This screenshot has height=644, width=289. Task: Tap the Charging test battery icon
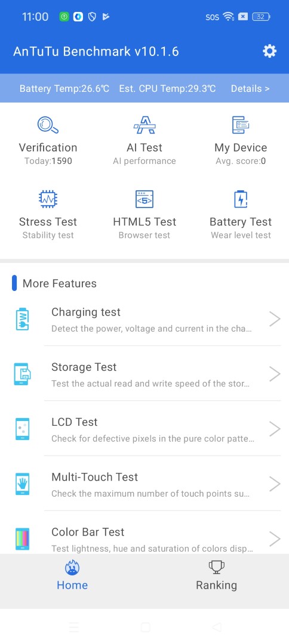(22, 319)
